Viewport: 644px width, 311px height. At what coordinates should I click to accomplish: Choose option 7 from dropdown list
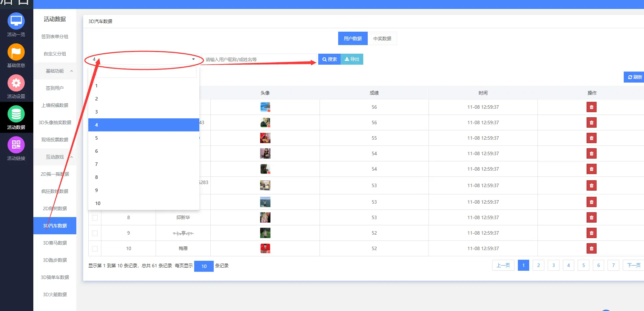97,164
